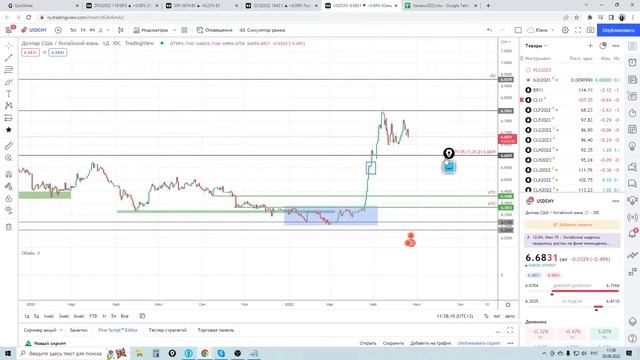Viewport: 640px width, 360px height.
Task: Open the news headline about Chinese indices
Action: [x=572, y=240]
